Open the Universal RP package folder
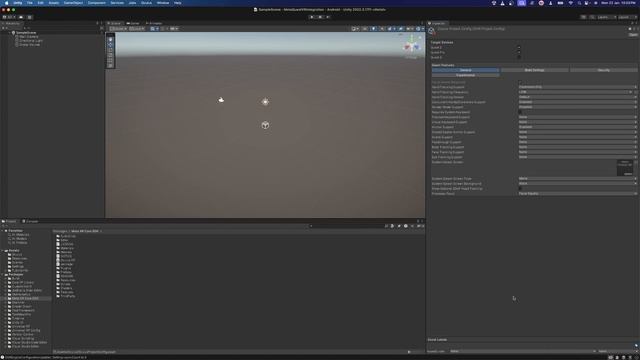640x360 pixels. 21,327
